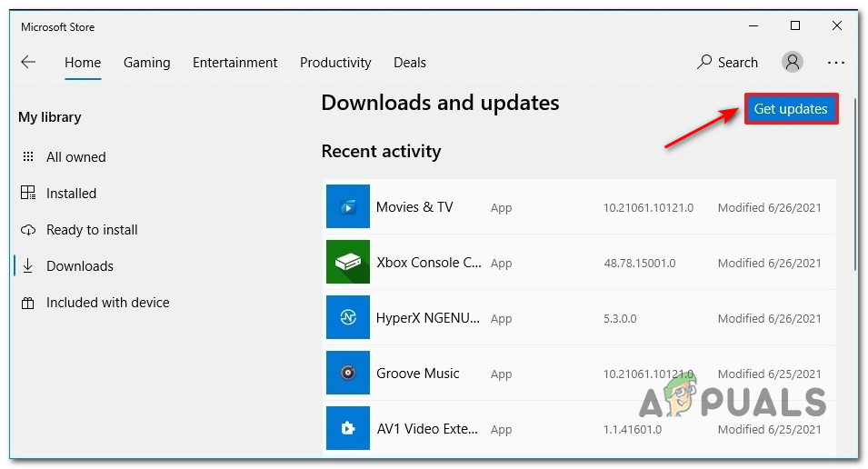
Task: Click the Search magnifier icon
Action: coord(704,62)
